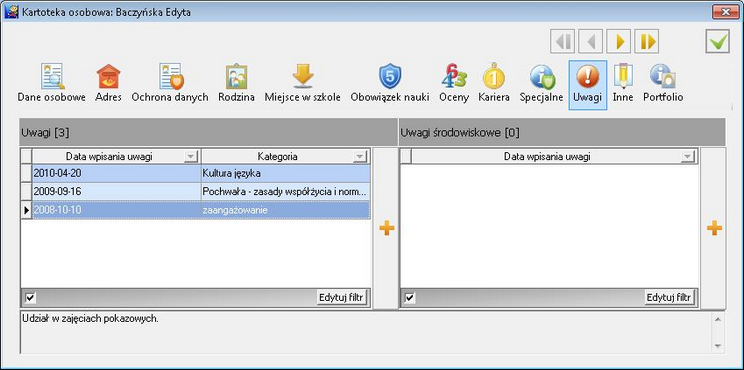This screenshot has height=370, width=744.
Task: Toggle the filter checkbox under Uwagi list
Action: [30, 298]
